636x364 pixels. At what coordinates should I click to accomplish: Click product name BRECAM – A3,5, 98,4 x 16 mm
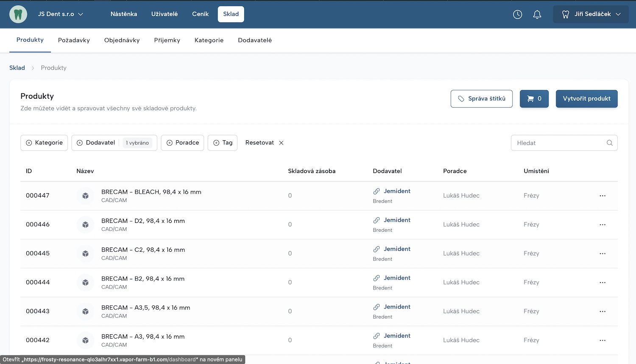click(146, 308)
